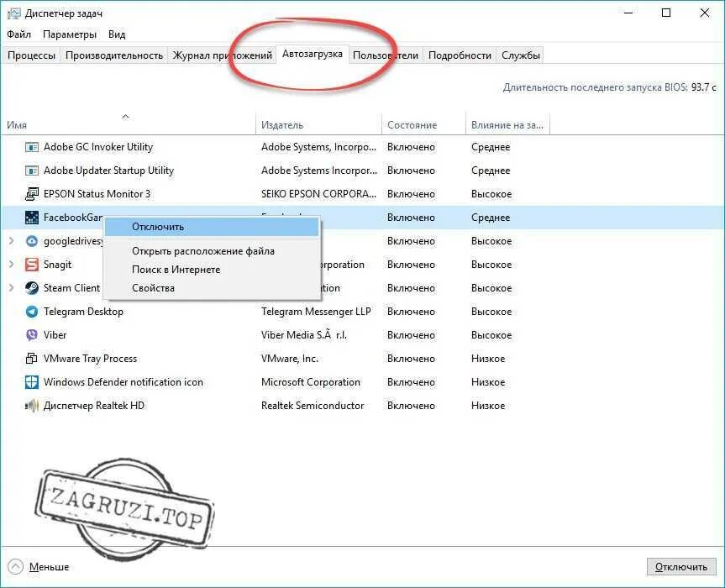Expand the Snagit startup group

click(x=11, y=265)
